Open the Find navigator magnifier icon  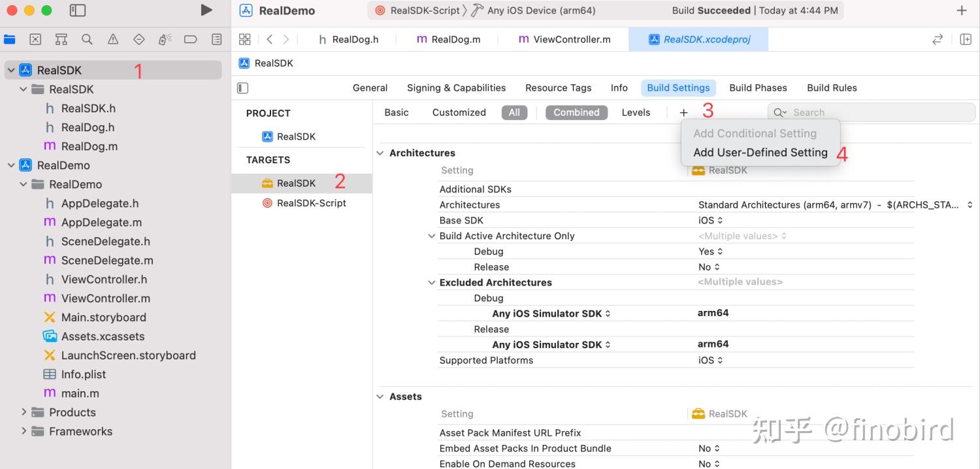87,39
